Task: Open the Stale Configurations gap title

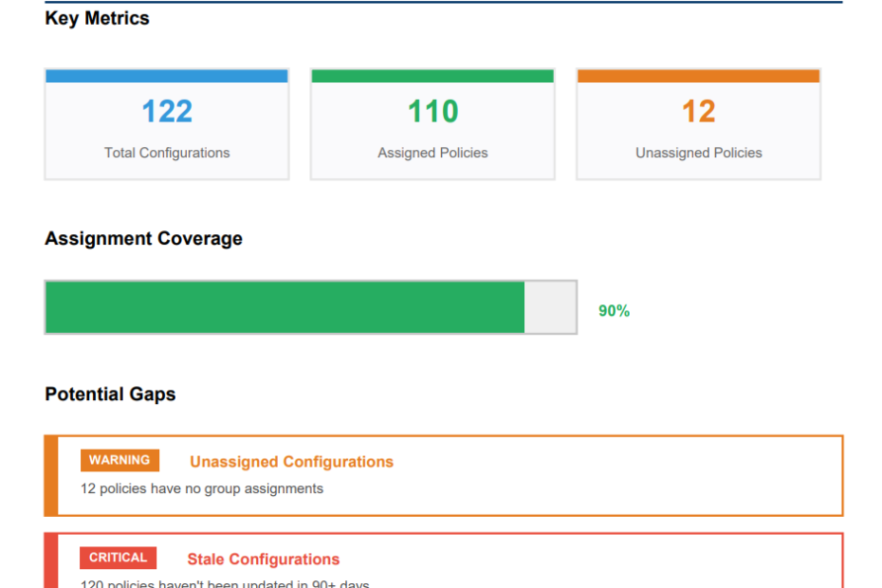Action: coord(263,560)
